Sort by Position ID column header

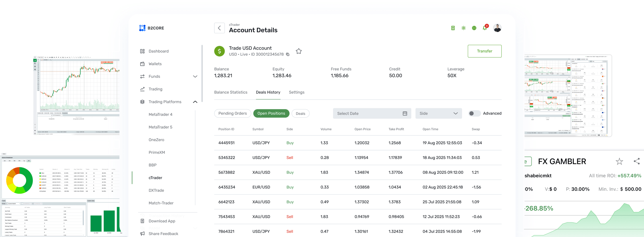226,129
